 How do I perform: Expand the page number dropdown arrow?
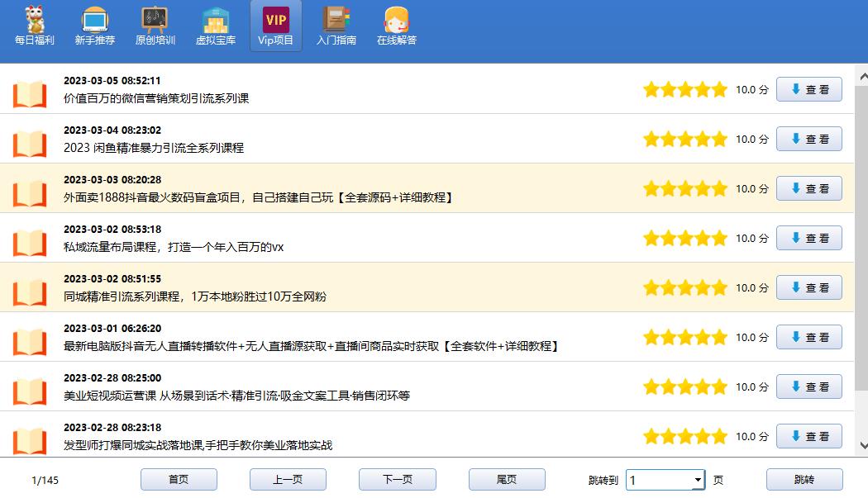point(697,481)
